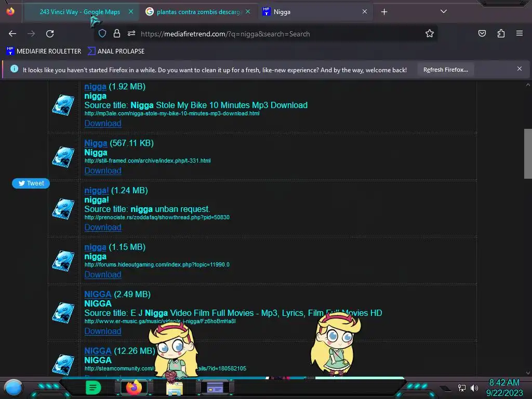
Task: Open the Start orb on the taskbar
Action: pyautogui.click(x=13, y=388)
